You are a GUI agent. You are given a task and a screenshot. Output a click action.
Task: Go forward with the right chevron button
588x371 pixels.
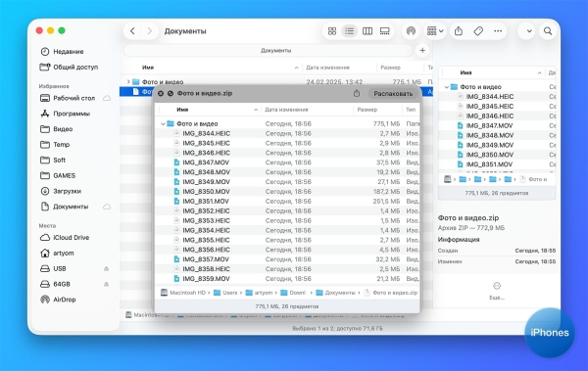coord(149,31)
